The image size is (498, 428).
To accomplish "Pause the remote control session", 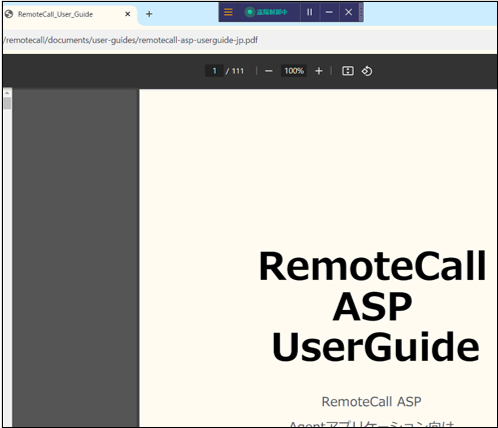I will [x=310, y=12].
